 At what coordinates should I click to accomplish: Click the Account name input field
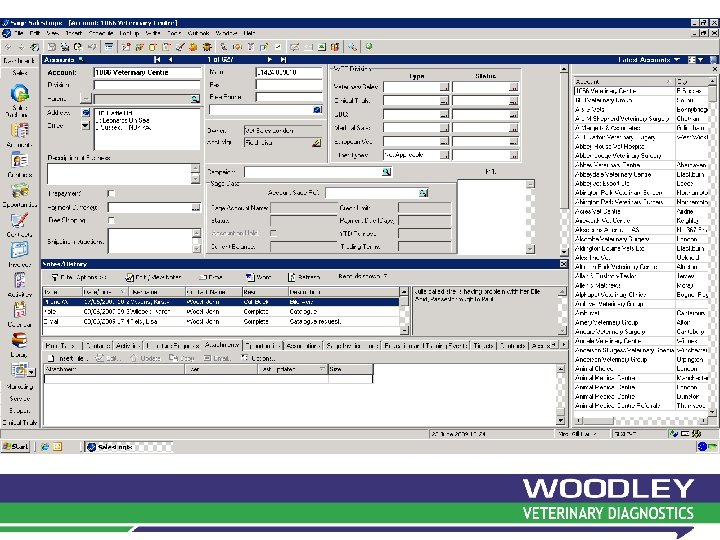pos(147,73)
